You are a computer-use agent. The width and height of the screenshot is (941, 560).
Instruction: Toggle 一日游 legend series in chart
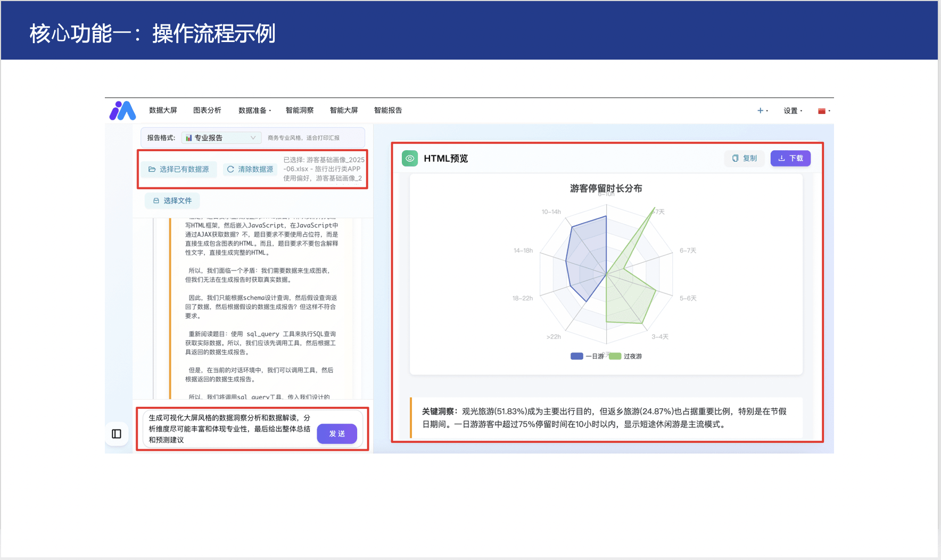click(x=587, y=356)
